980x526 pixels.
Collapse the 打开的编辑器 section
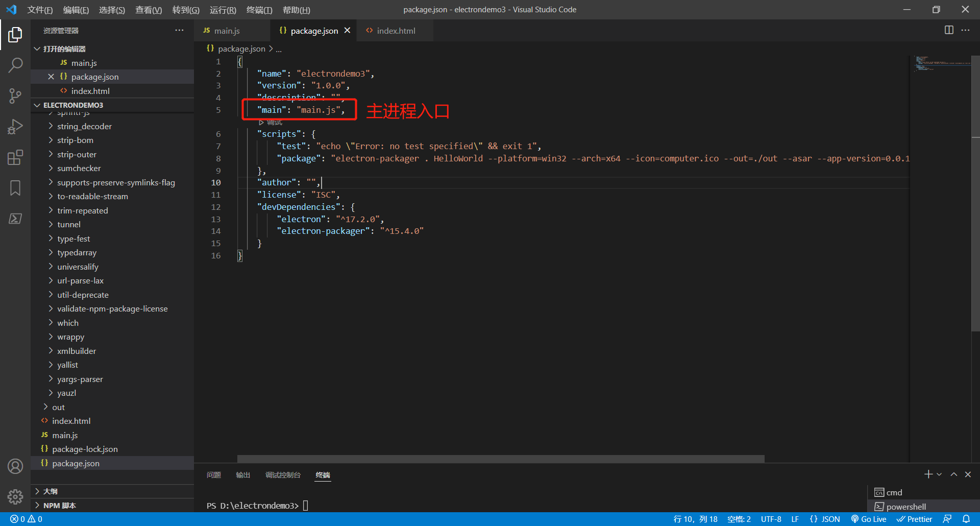(112, 49)
